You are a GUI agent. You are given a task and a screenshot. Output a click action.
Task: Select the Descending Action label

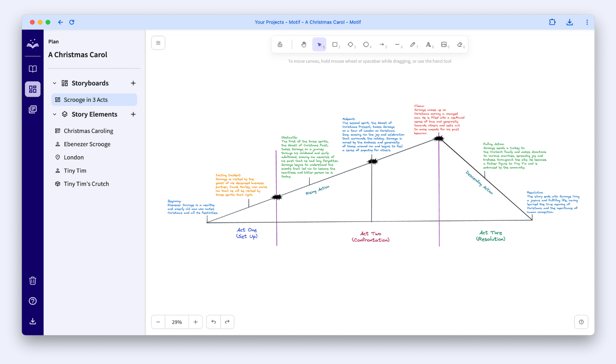coord(479,182)
